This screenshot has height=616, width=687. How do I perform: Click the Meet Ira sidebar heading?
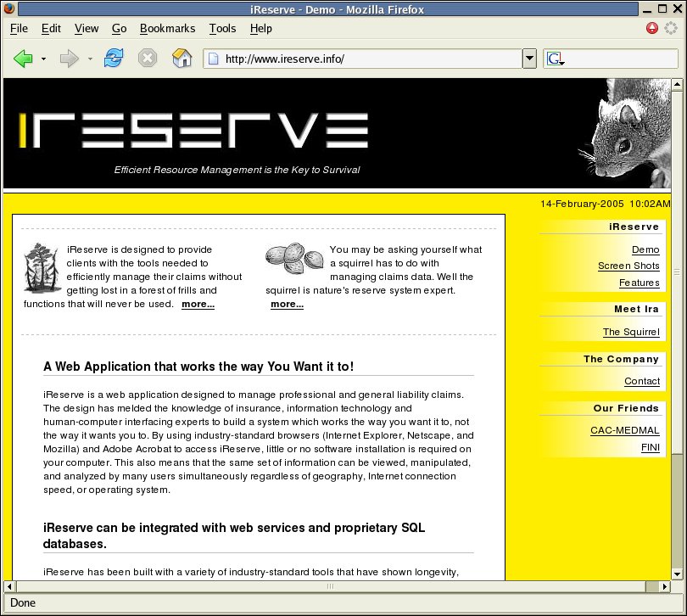point(636,309)
